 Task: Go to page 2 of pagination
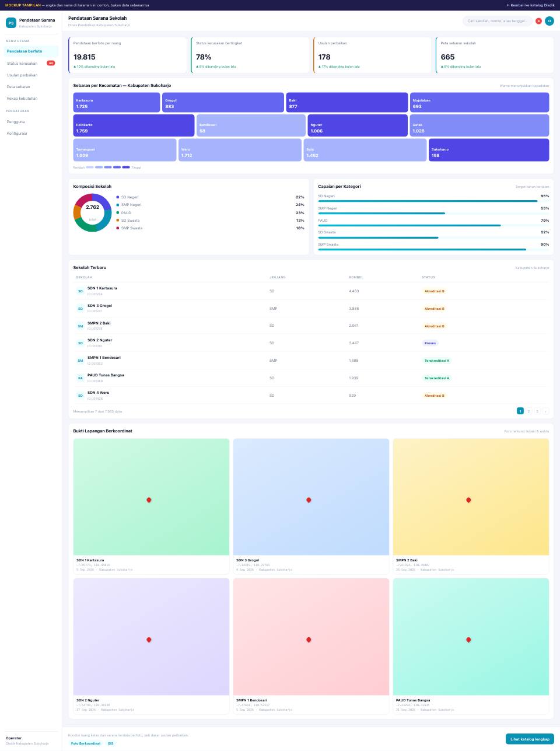pos(529,411)
